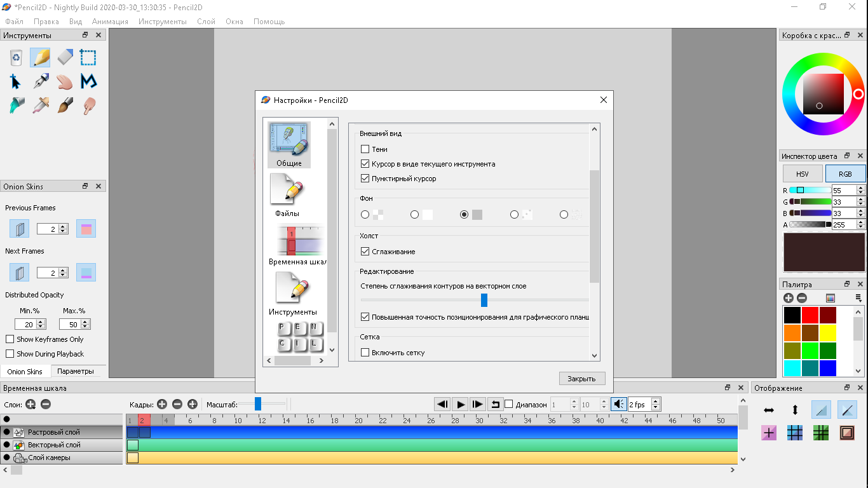
Task: Switch to Onion Skins tab
Action: 25,372
